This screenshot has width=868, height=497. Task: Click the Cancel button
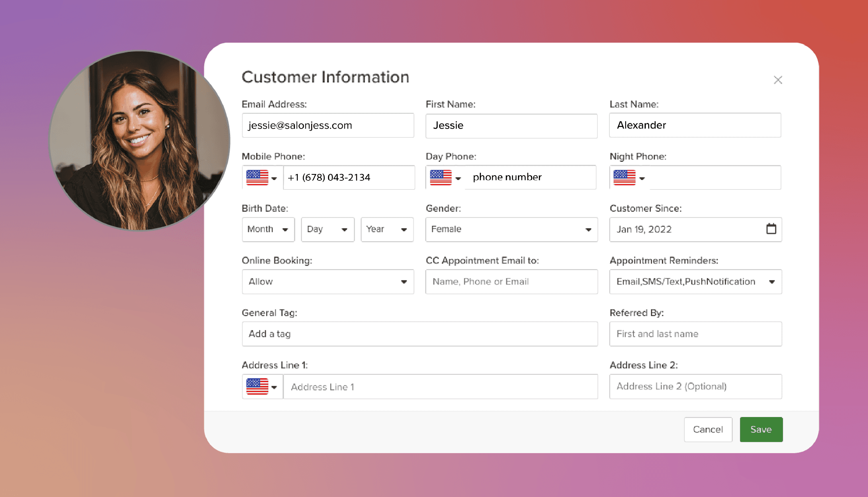(708, 429)
